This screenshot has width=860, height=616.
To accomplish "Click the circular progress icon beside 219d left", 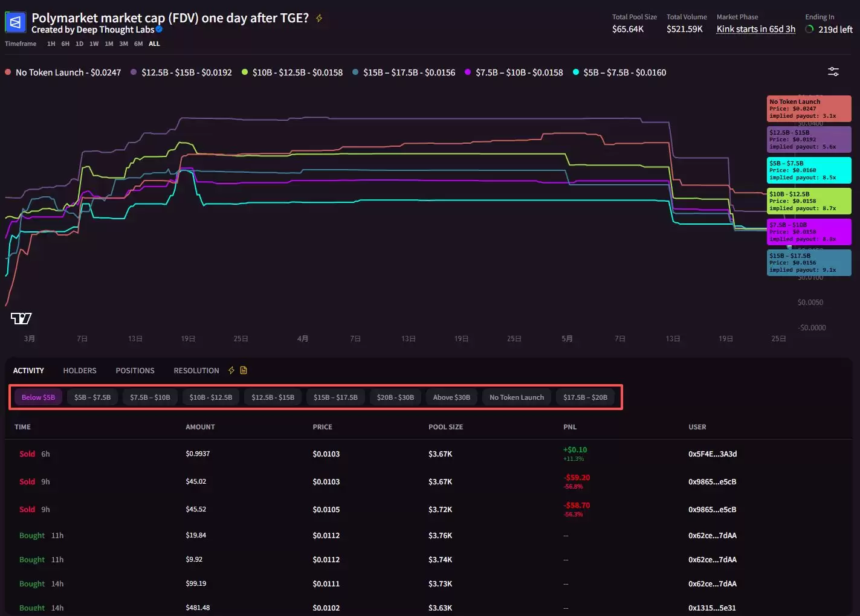I will 809,29.
